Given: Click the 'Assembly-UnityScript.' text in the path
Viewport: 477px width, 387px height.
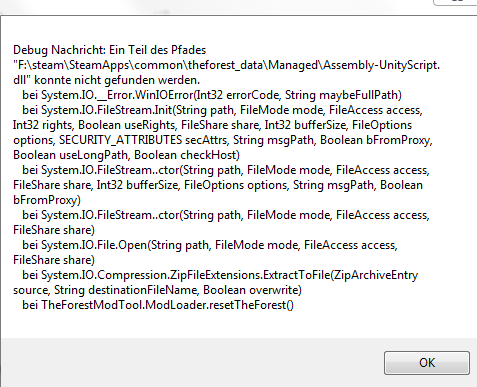Looking at the screenshot, I should click(x=382, y=65).
